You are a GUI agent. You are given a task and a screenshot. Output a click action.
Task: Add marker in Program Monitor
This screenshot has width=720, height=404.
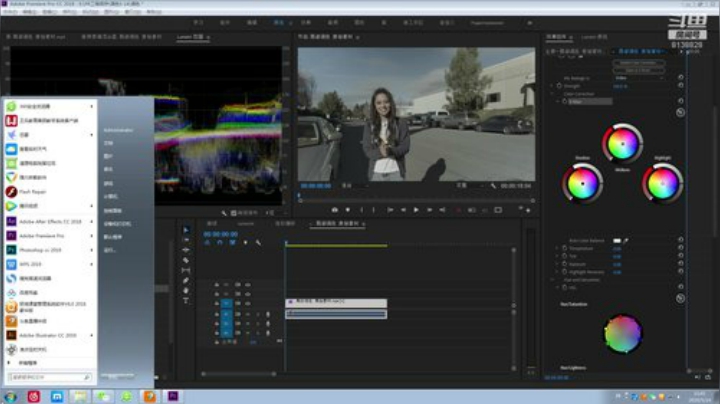pos(348,210)
